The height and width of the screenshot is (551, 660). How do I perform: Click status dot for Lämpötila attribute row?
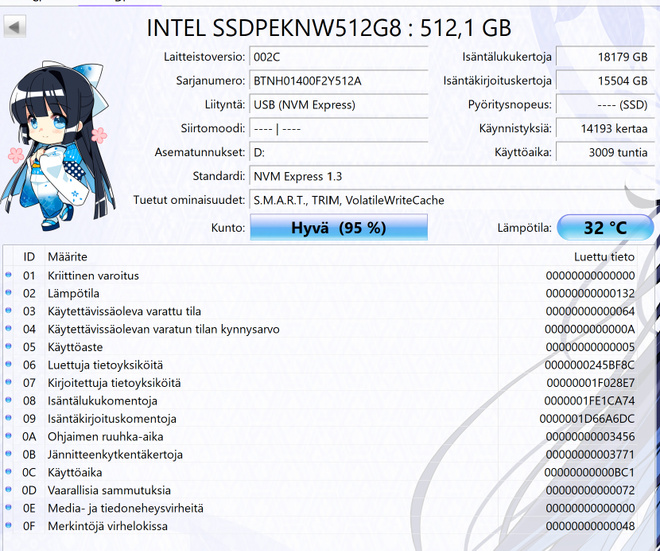pos(8,293)
